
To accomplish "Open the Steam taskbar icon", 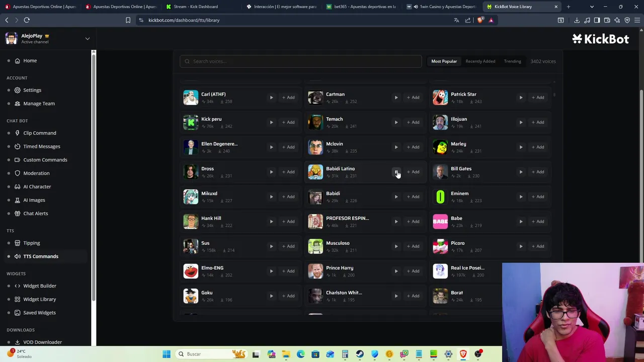I will [x=360, y=354].
